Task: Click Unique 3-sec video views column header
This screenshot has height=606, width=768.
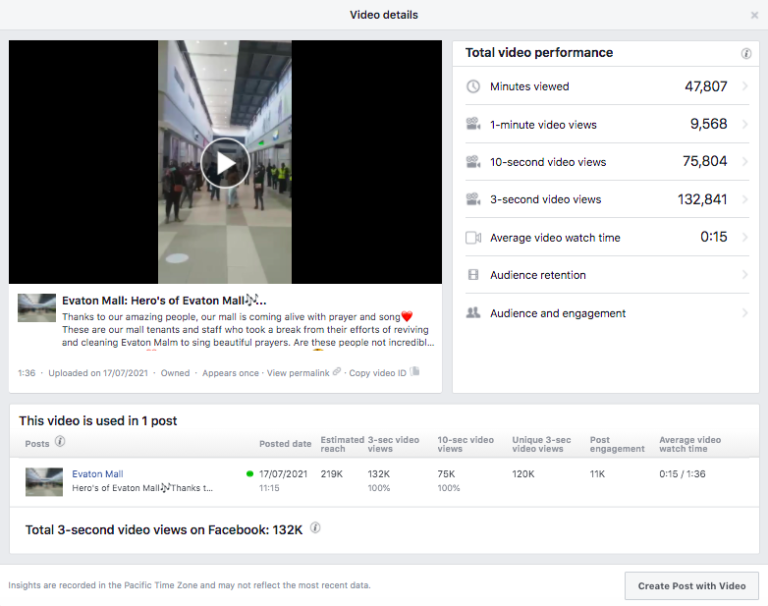Action: click(x=541, y=444)
